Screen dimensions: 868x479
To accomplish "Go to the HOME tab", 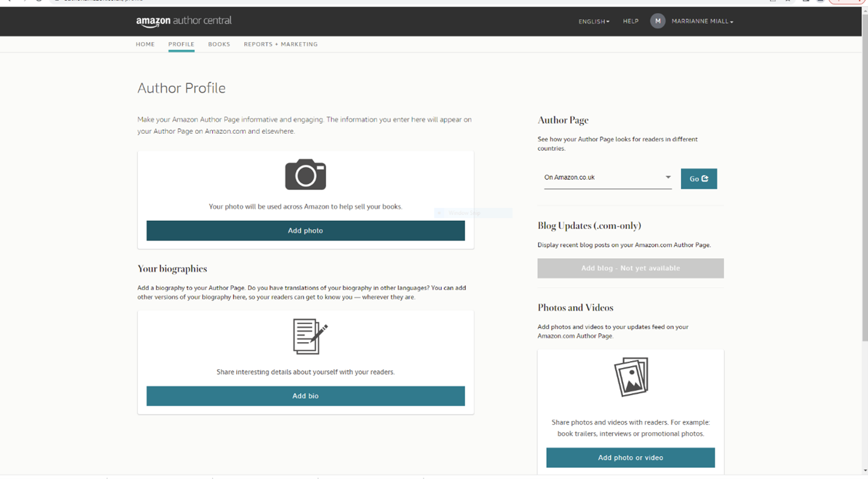I will (145, 44).
